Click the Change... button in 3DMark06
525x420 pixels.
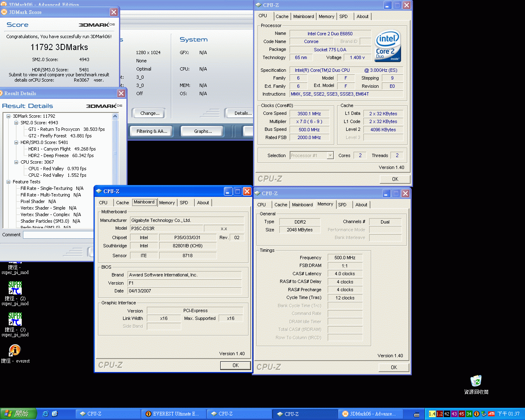(x=150, y=113)
